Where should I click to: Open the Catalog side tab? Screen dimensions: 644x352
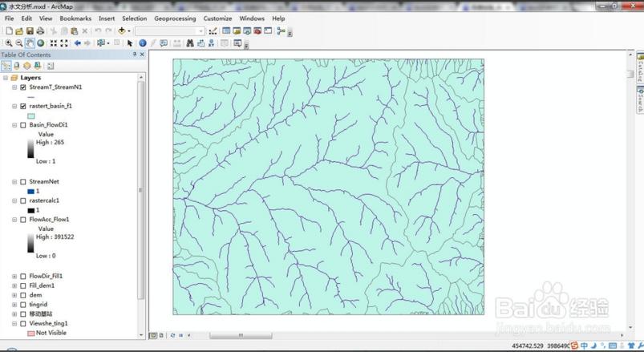(640, 68)
